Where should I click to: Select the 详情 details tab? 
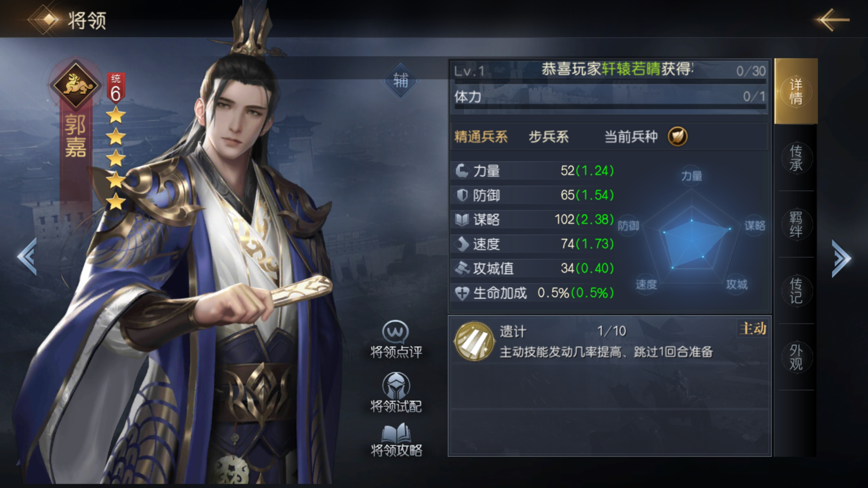[x=796, y=91]
